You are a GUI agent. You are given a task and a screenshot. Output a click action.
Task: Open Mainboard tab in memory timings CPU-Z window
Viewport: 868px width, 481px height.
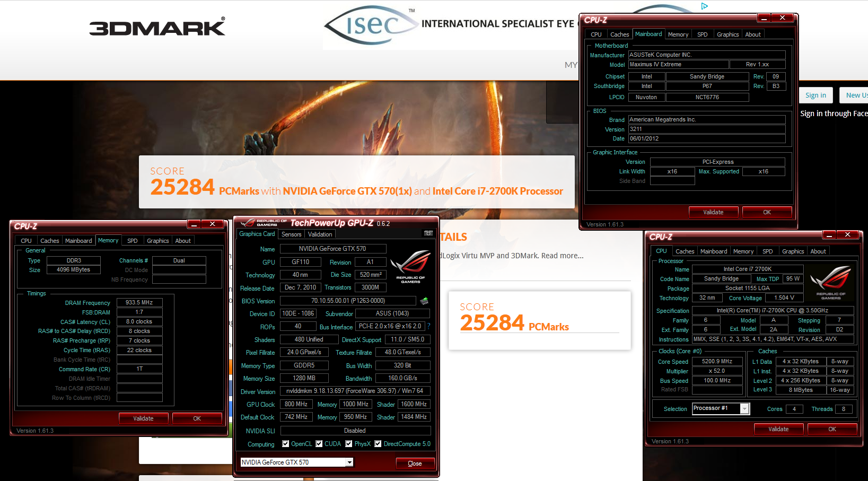pyautogui.click(x=78, y=241)
